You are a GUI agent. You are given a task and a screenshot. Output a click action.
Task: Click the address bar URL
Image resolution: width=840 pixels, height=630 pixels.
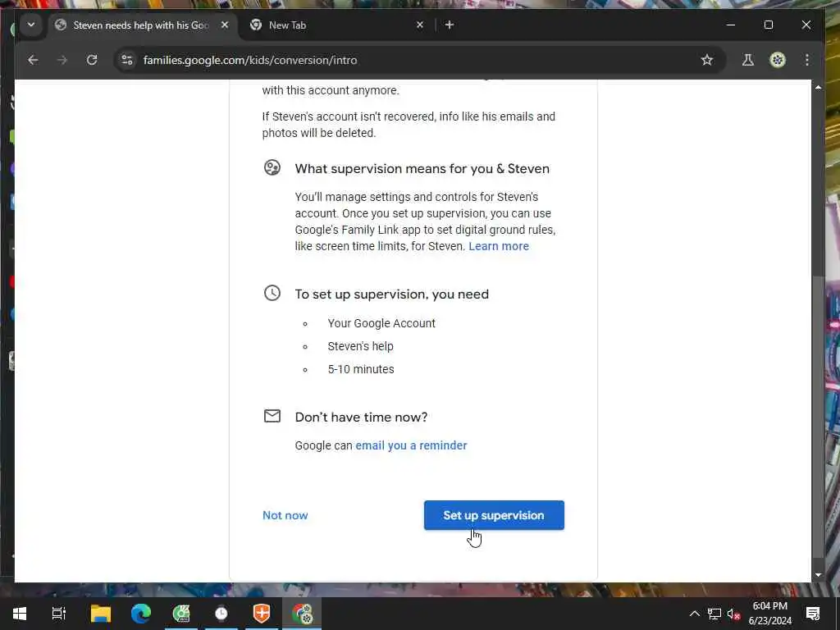(250, 60)
